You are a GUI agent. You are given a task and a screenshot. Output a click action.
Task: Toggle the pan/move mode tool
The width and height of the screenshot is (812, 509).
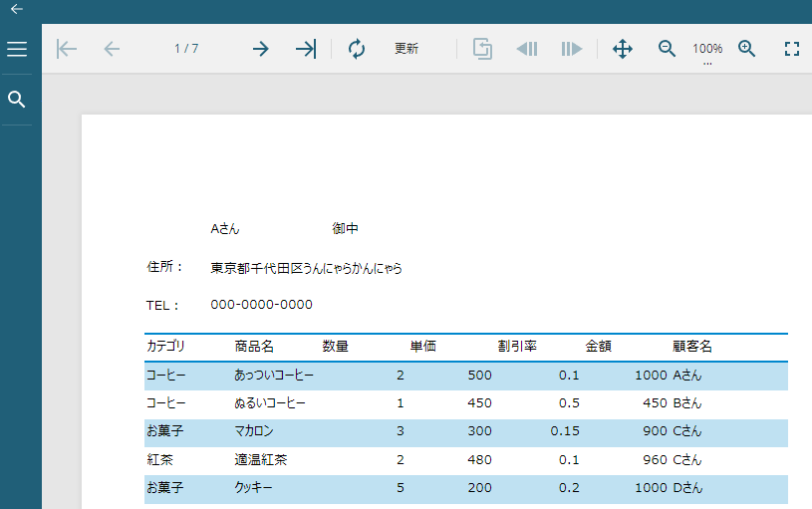[x=623, y=49]
